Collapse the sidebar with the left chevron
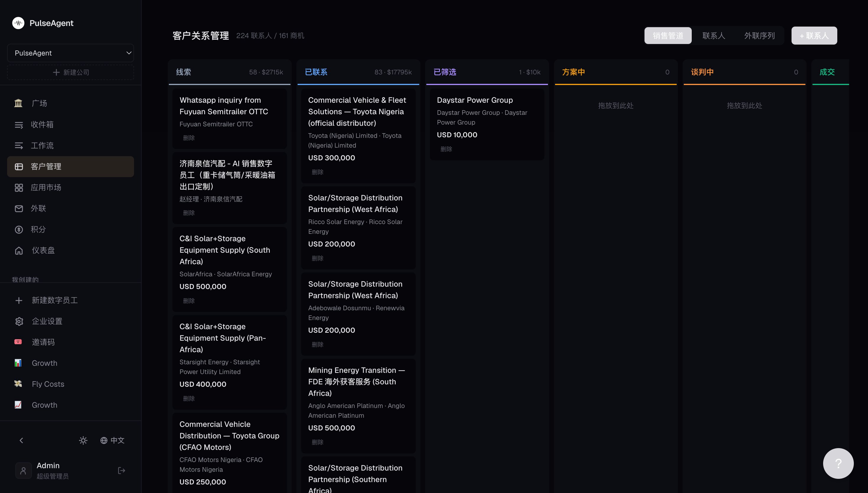Image resolution: width=868 pixels, height=493 pixels. (x=21, y=440)
